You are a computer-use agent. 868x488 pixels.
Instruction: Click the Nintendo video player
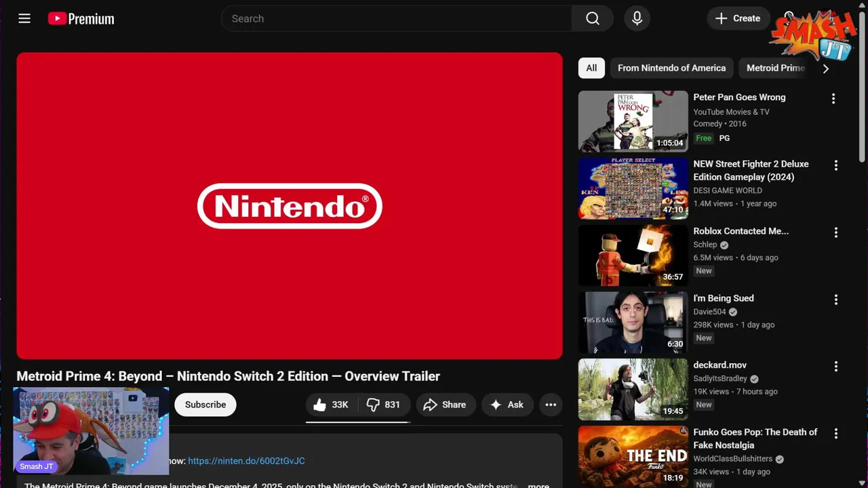click(x=290, y=206)
